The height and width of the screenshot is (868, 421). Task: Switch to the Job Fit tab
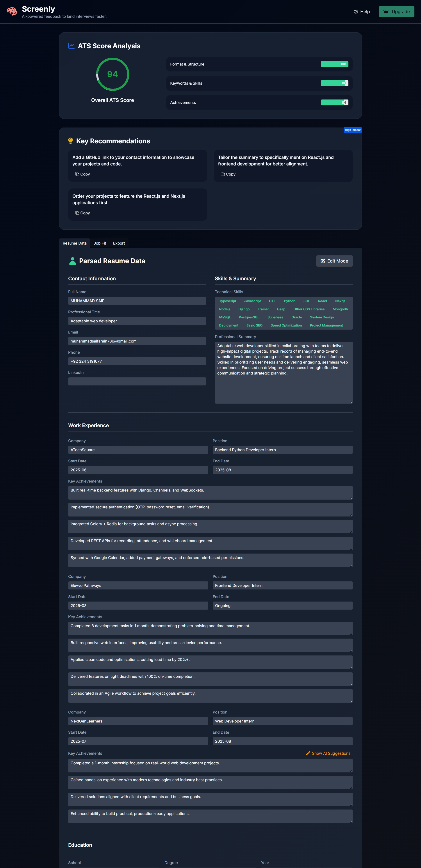100,243
